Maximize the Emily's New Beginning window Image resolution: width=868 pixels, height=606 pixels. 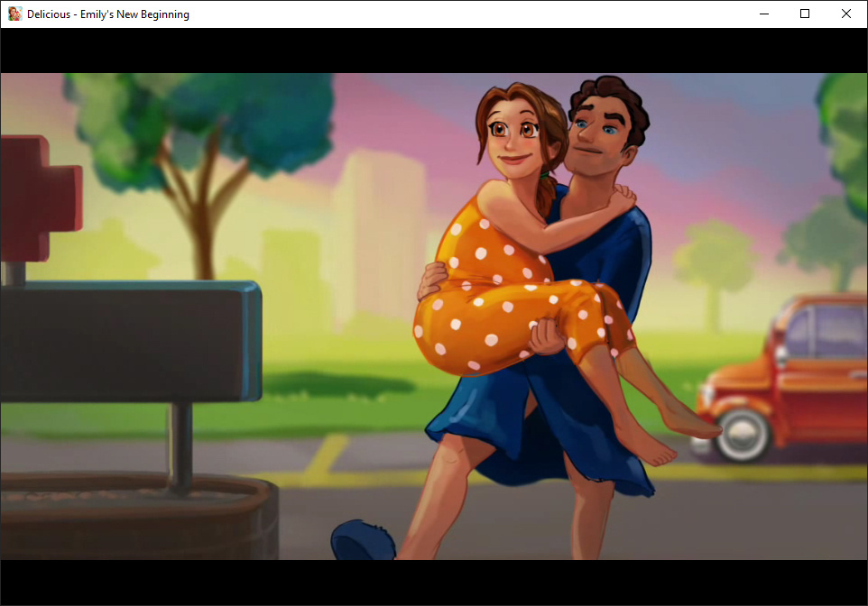click(x=805, y=14)
